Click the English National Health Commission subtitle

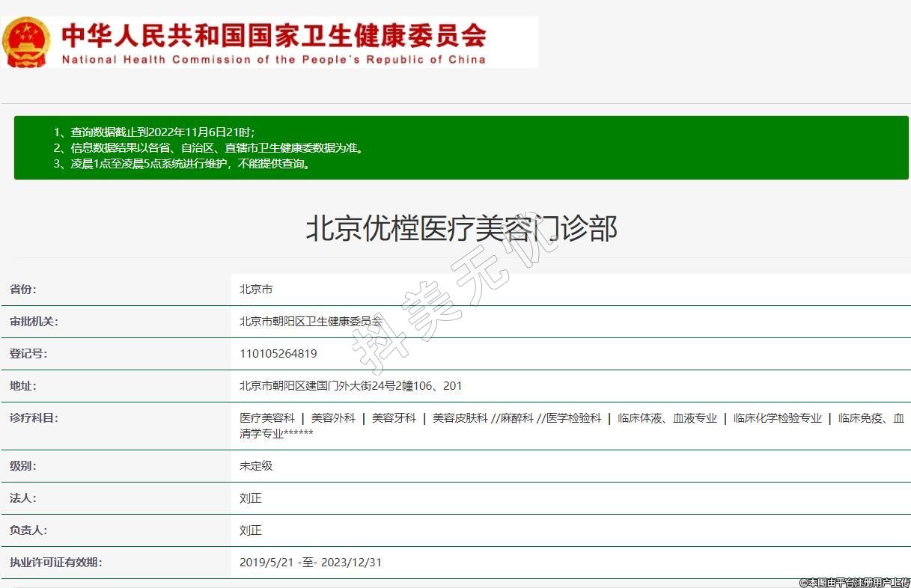coord(273,60)
